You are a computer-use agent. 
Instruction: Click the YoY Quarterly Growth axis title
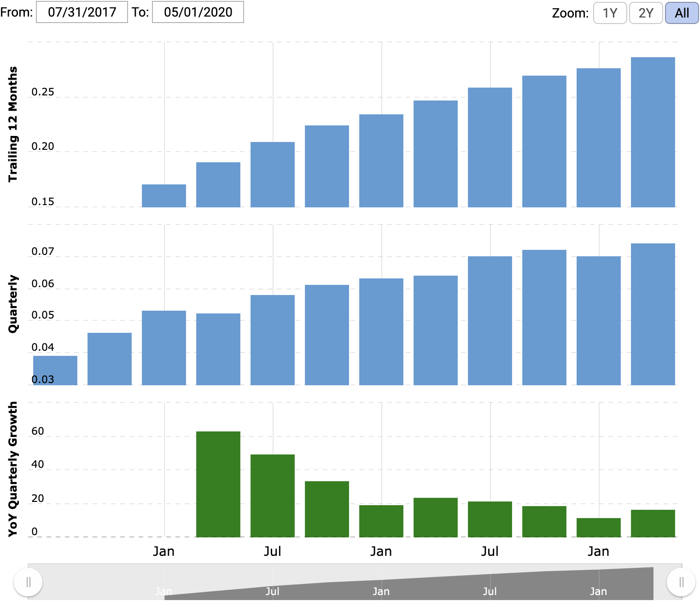pos(12,469)
